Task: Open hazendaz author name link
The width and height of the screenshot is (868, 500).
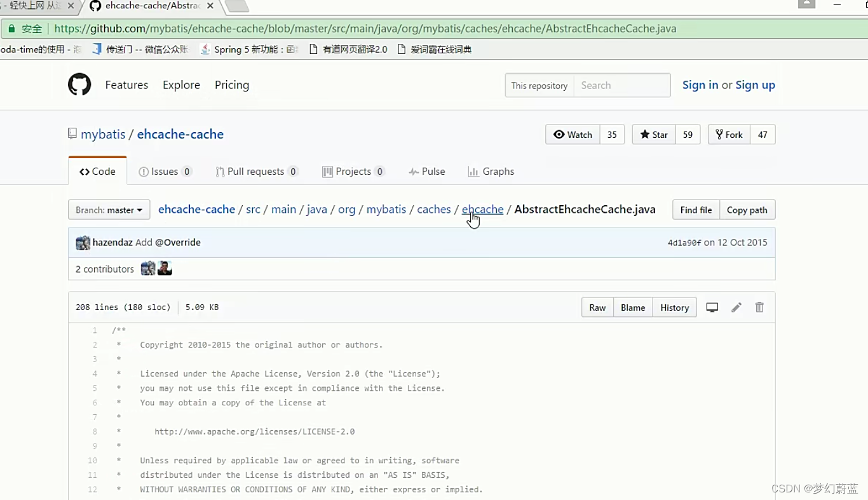Action: tap(112, 242)
